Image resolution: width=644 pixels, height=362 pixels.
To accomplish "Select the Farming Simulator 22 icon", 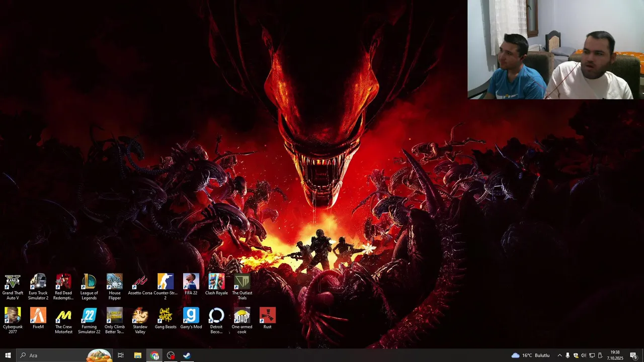I will 89,321.
